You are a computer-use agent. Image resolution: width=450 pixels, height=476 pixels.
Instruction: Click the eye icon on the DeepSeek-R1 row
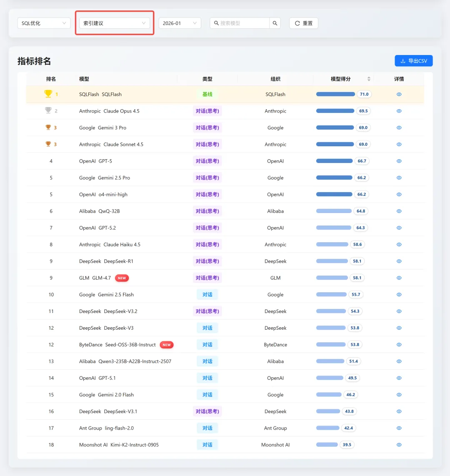tap(399, 261)
